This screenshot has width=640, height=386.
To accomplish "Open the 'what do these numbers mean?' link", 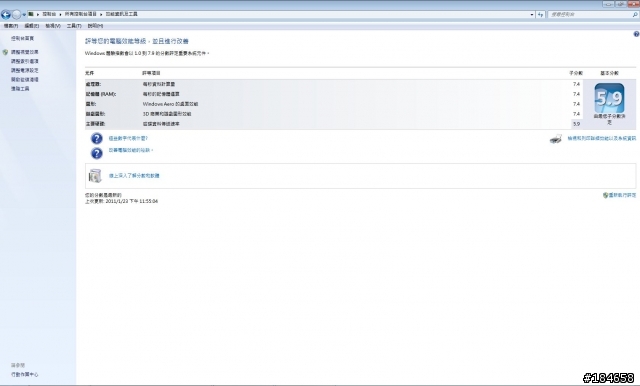I will click(128, 138).
